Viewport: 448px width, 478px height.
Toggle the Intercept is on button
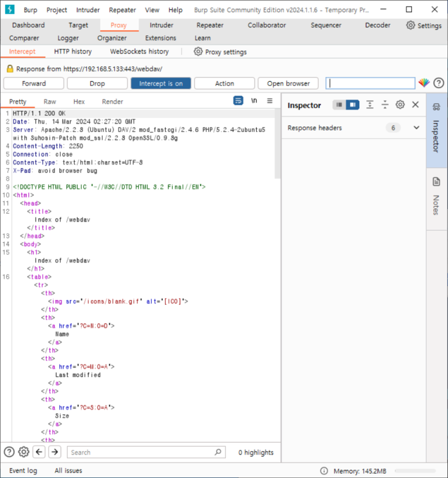click(161, 83)
